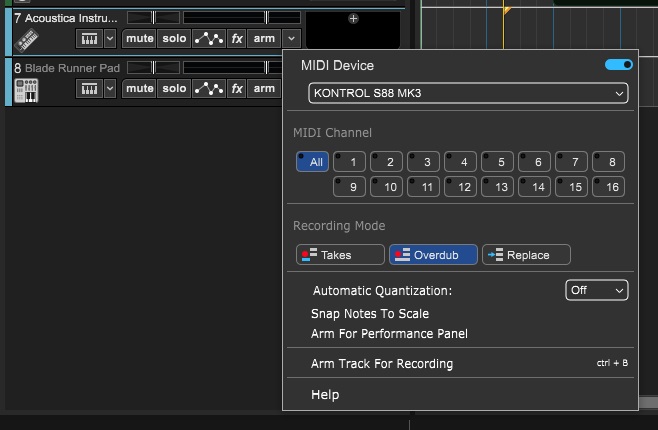
Task: Select MIDI channel 13
Action: click(x=497, y=187)
